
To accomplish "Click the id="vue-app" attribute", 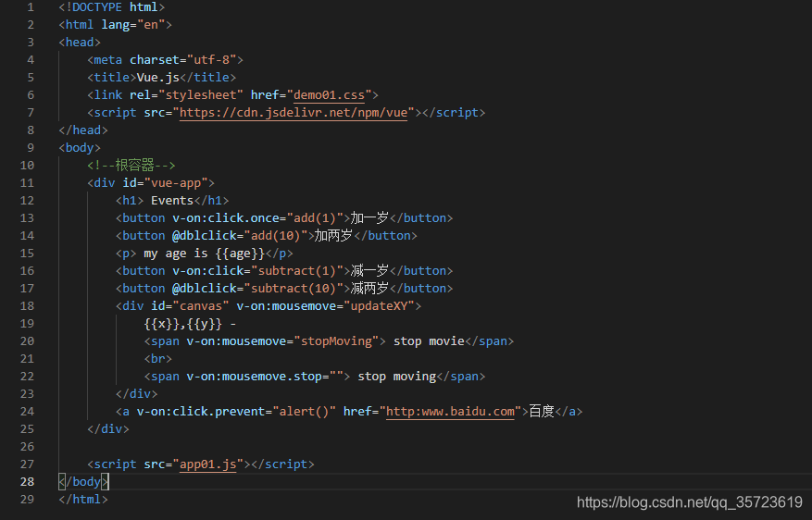I will (x=165, y=182).
